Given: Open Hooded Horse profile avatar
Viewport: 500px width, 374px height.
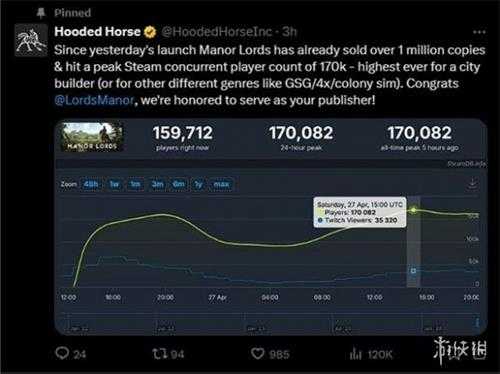Looking at the screenshot, I should click(x=31, y=40).
